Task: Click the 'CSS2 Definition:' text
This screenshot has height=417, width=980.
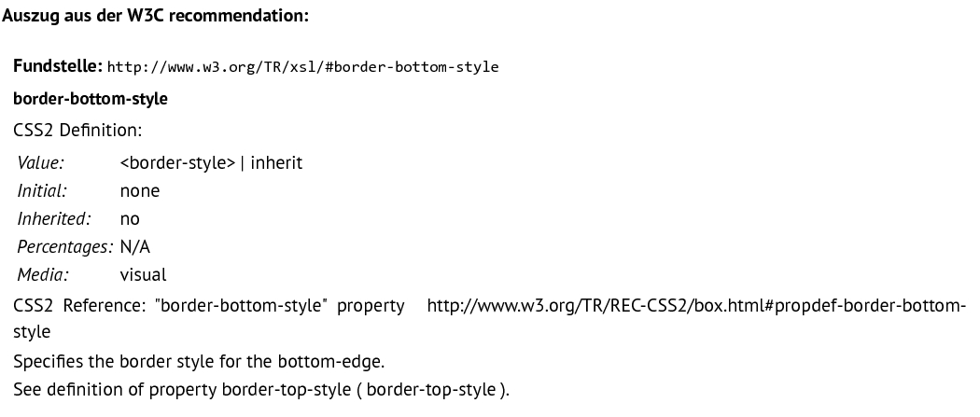Action: [78, 130]
